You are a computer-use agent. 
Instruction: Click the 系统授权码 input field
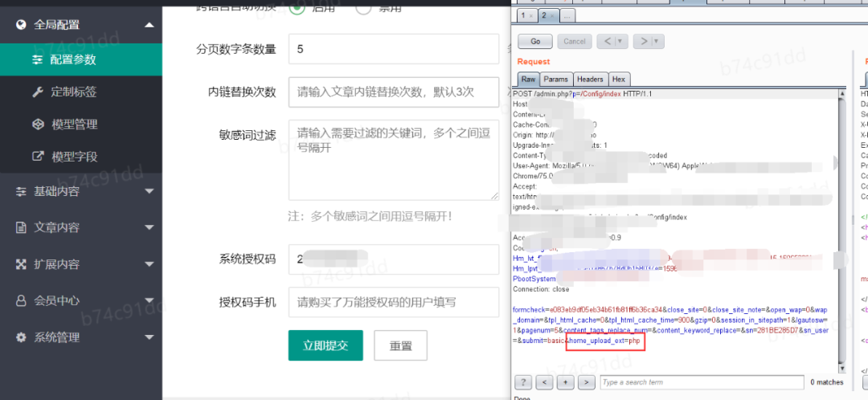pyautogui.click(x=394, y=259)
